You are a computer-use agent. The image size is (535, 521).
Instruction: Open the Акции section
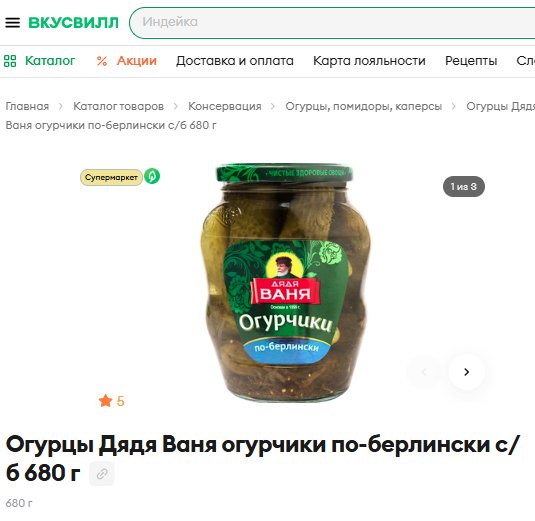[137, 61]
